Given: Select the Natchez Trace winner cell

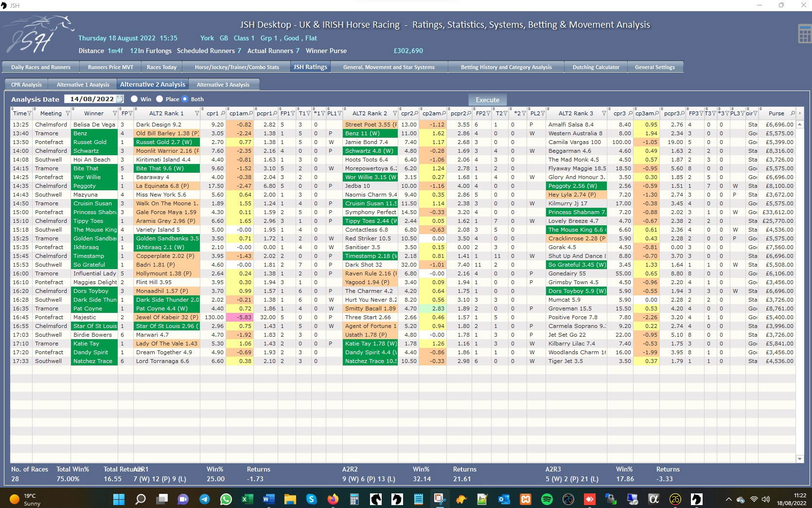Looking at the screenshot, I should (x=94, y=361).
